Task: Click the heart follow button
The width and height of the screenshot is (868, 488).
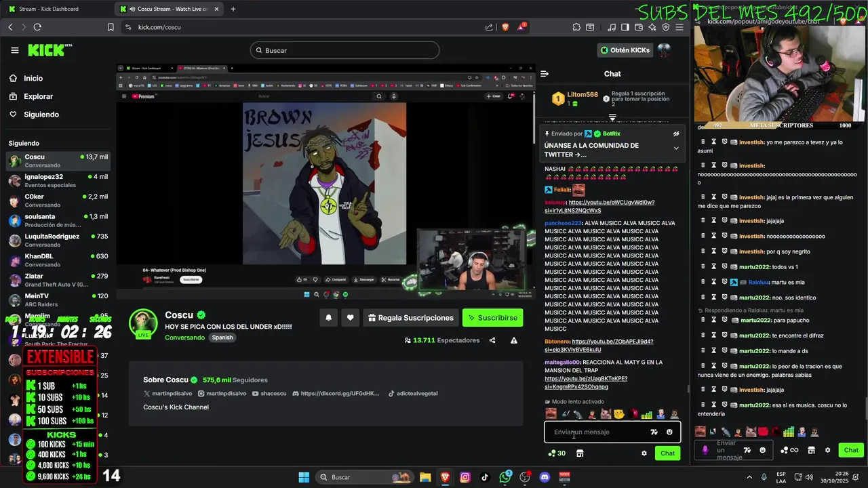Action: pos(351,318)
